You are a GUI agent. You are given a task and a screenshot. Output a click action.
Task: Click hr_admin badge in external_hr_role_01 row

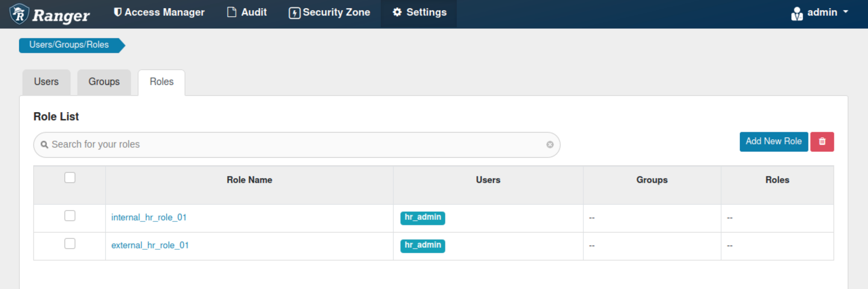[422, 246]
